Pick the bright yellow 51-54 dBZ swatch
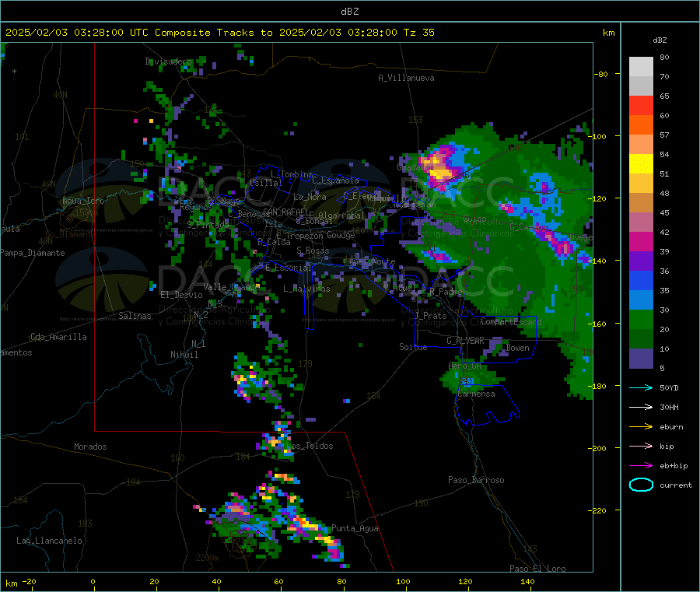This screenshot has height=592, width=700. click(641, 164)
